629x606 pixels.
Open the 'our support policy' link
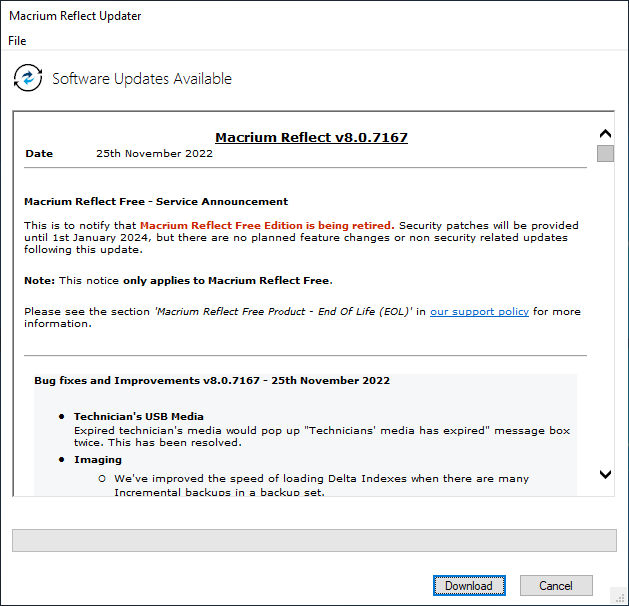[x=479, y=312]
